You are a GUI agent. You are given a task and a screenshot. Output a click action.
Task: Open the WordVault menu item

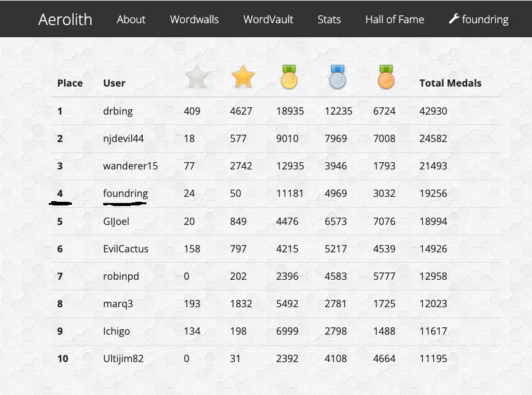pyautogui.click(x=268, y=20)
